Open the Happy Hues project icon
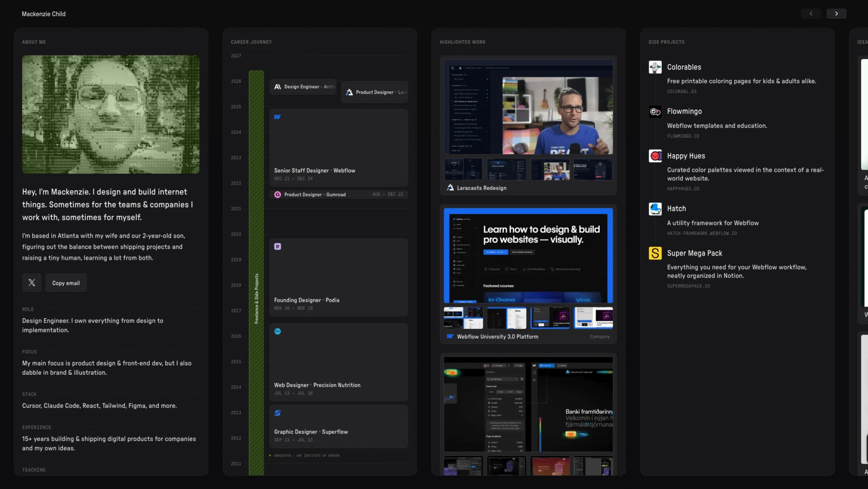Image resolution: width=868 pixels, height=489 pixels. pyautogui.click(x=655, y=156)
